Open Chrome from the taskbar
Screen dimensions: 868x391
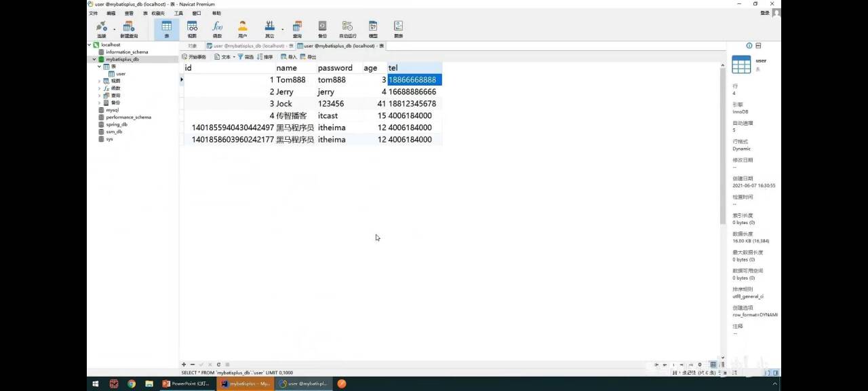coord(132,384)
